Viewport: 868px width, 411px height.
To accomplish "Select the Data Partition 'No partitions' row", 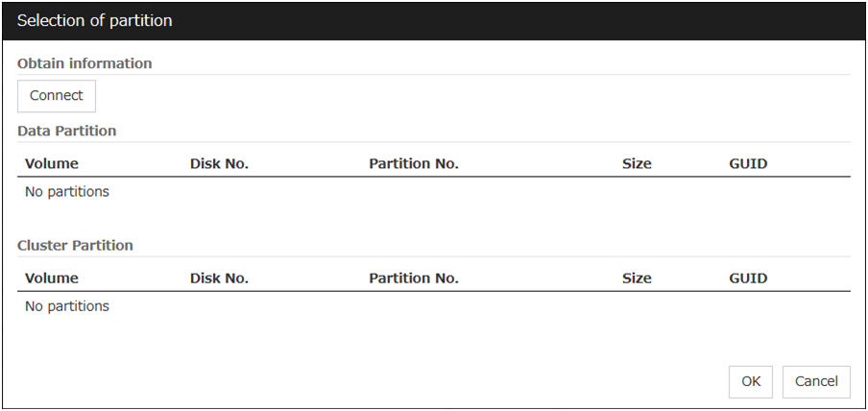I will coord(67,192).
